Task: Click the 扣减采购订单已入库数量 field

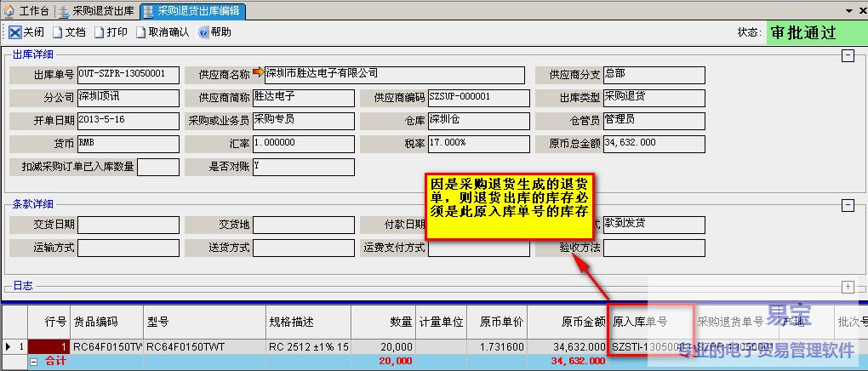Action: pyautogui.click(x=158, y=167)
